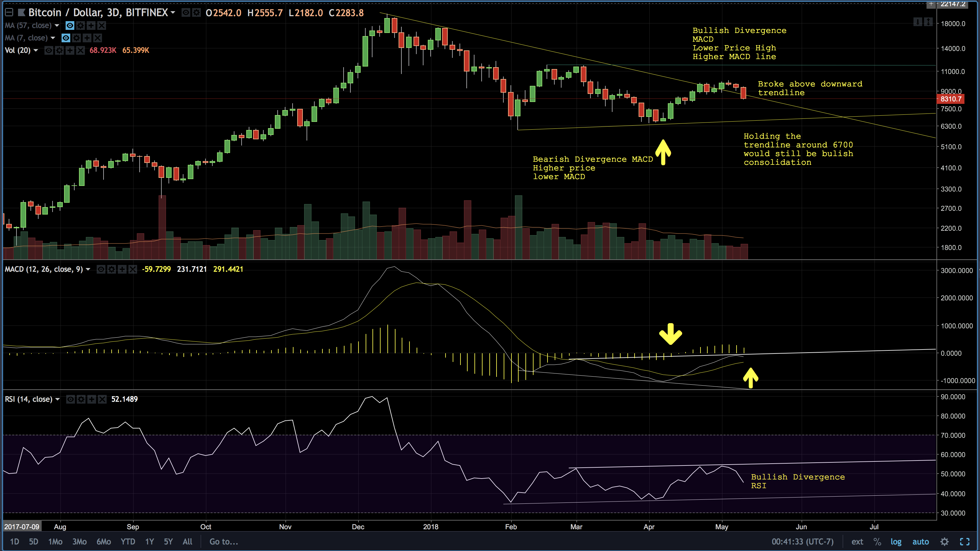Viewport: 980px width, 551px height.
Task: Expand the Vol (20) dropdown arrow
Action: [36, 50]
